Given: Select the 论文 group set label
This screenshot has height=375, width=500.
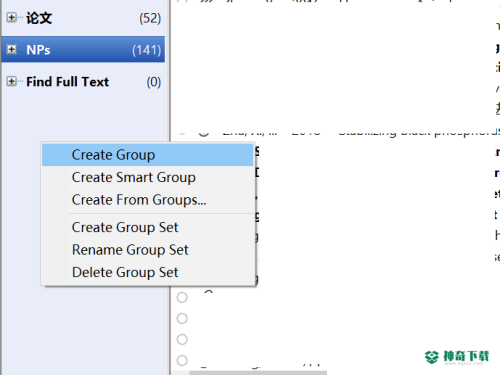Looking at the screenshot, I should click(39, 18).
